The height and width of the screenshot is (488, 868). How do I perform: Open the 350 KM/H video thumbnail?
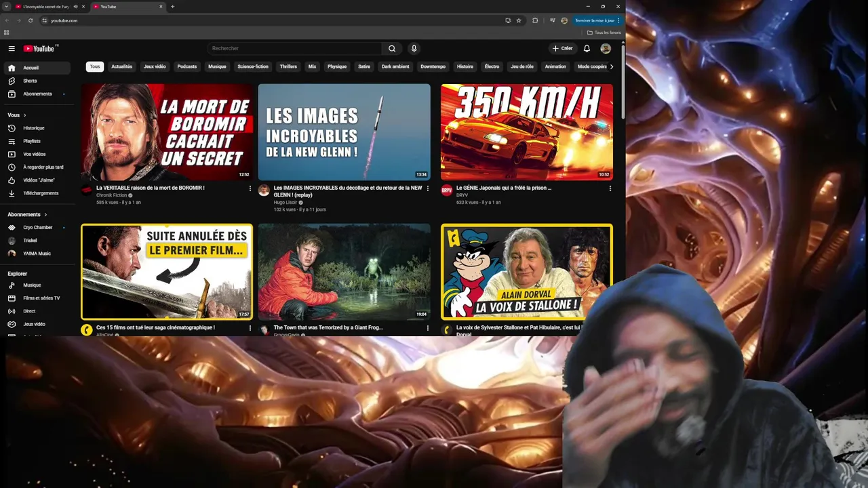(527, 132)
